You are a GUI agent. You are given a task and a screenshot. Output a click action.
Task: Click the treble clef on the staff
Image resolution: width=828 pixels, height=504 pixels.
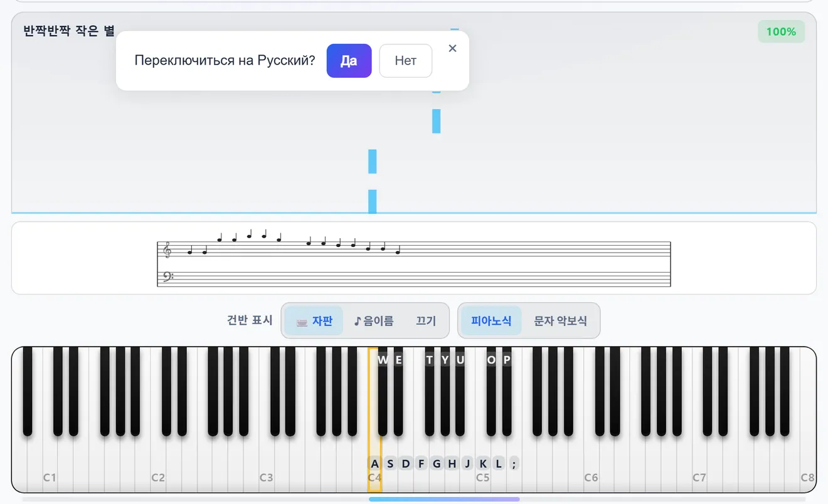[x=167, y=251]
